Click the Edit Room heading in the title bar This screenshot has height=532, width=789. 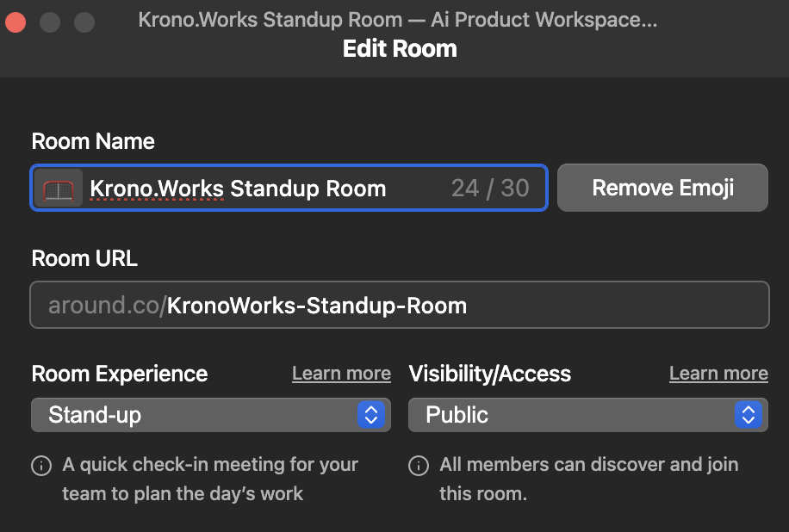400,48
